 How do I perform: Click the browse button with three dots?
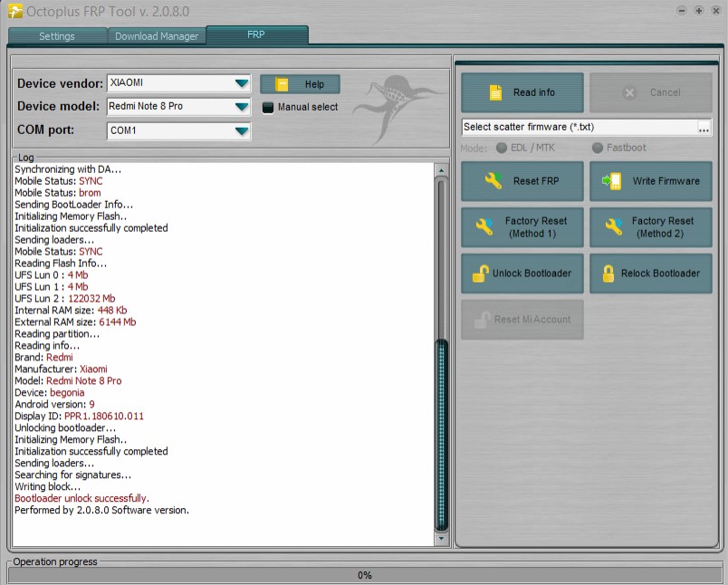[704, 128]
